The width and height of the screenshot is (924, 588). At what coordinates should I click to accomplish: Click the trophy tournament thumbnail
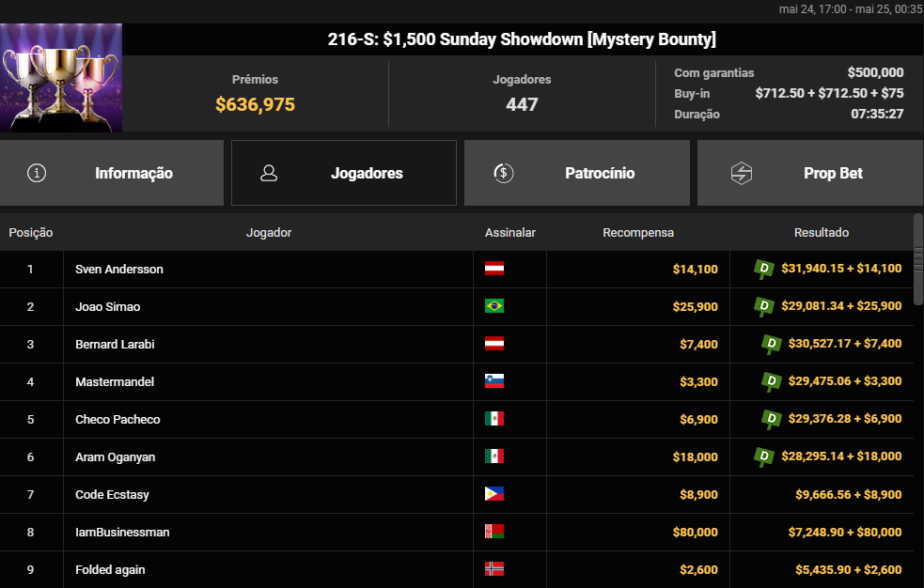click(61, 78)
